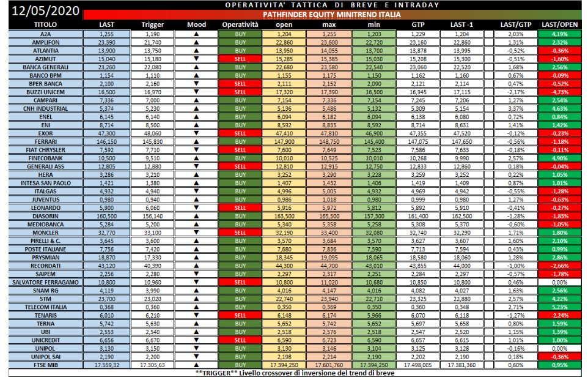Click the Mood arrow in the CAMPARI row
Viewport: 588px width, 380px height.
click(x=196, y=100)
